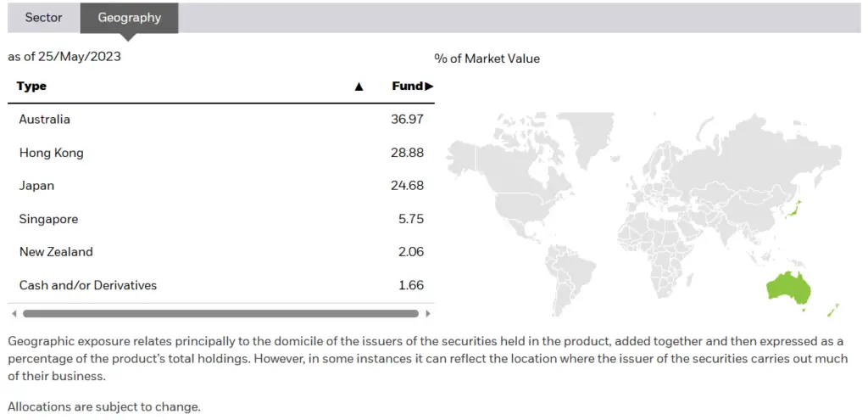Sort table by Type column arrow
Image resolution: width=868 pixels, height=420 pixels.
359,87
